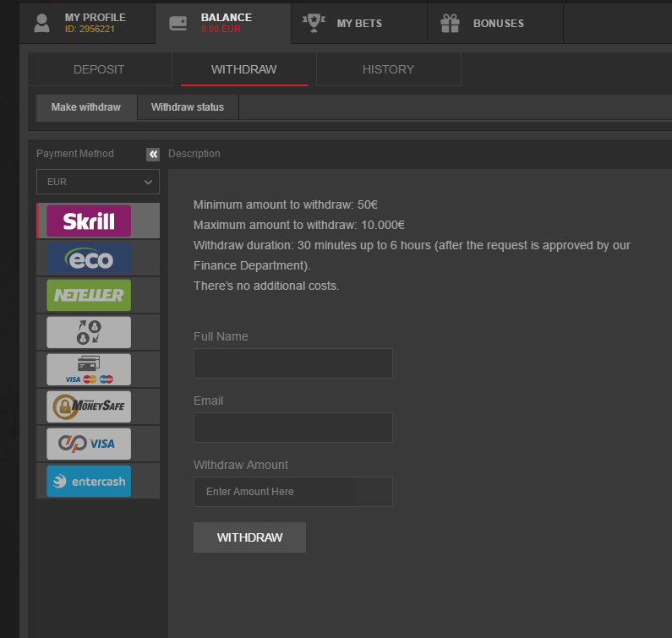This screenshot has height=638, width=672.
Task: Collapse the Payment Method panel
Action: (153, 155)
